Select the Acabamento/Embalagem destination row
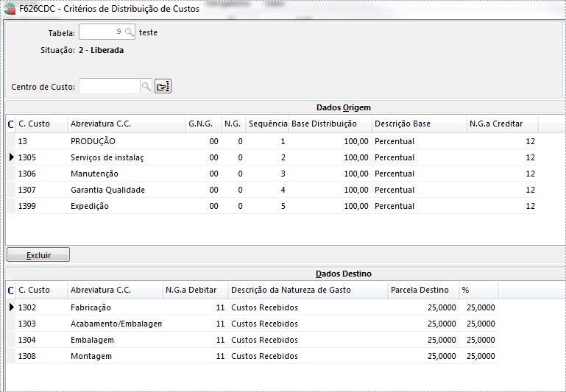This screenshot has height=392, width=566. (256, 324)
